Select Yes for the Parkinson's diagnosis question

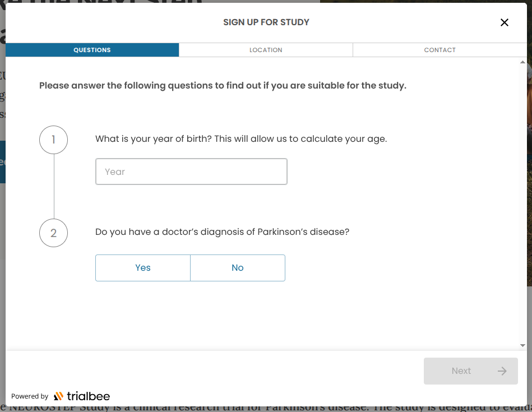click(x=142, y=268)
